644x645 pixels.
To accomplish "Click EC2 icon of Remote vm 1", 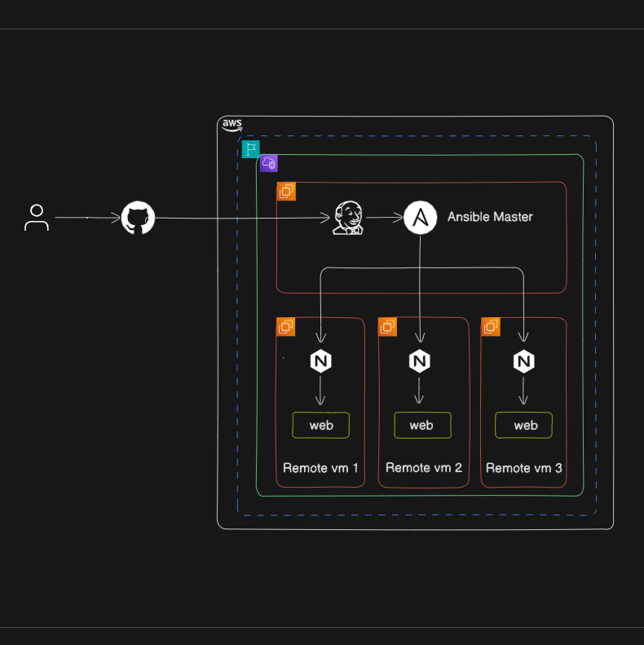I will tap(286, 327).
